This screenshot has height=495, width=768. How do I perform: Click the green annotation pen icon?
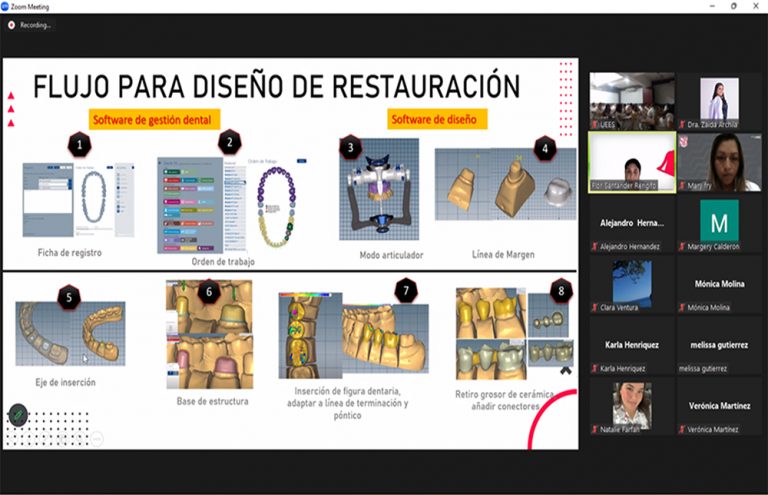pos(18,414)
